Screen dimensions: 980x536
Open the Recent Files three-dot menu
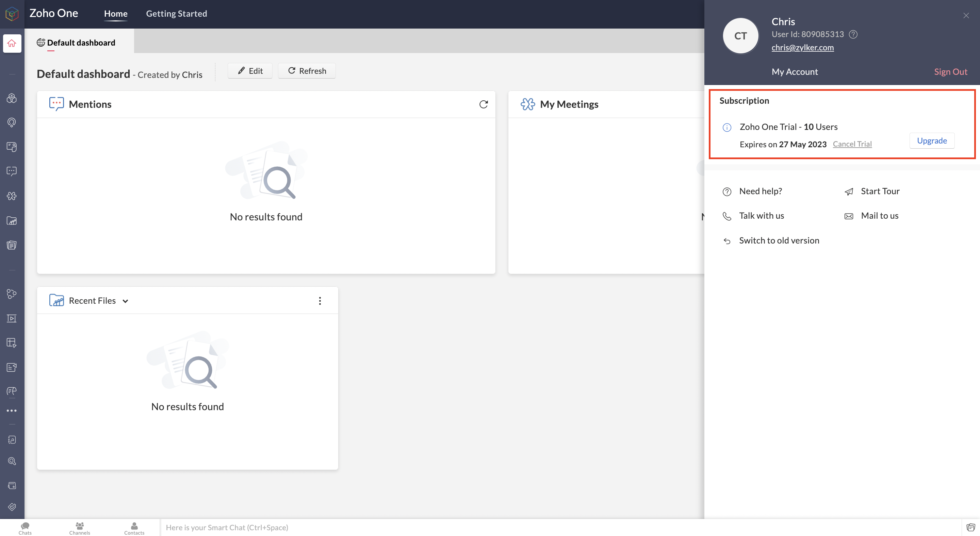(320, 301)
